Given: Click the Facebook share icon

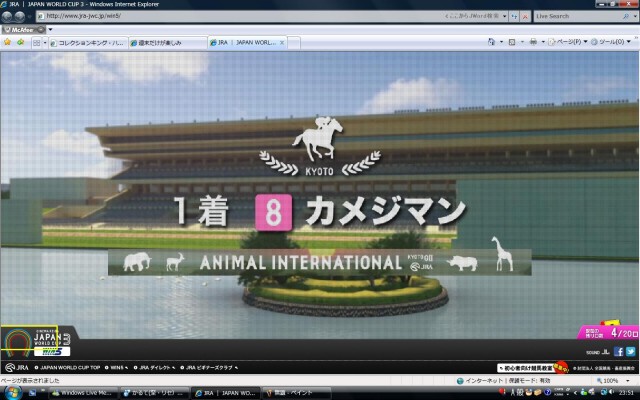Looking at the screenshot, I should click(619, 351).
